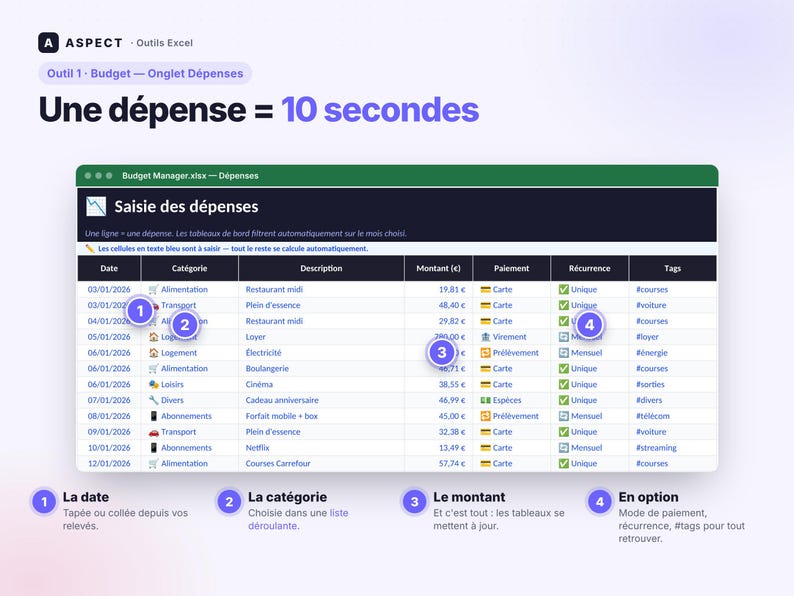Click the Description column header

point(321,268)
